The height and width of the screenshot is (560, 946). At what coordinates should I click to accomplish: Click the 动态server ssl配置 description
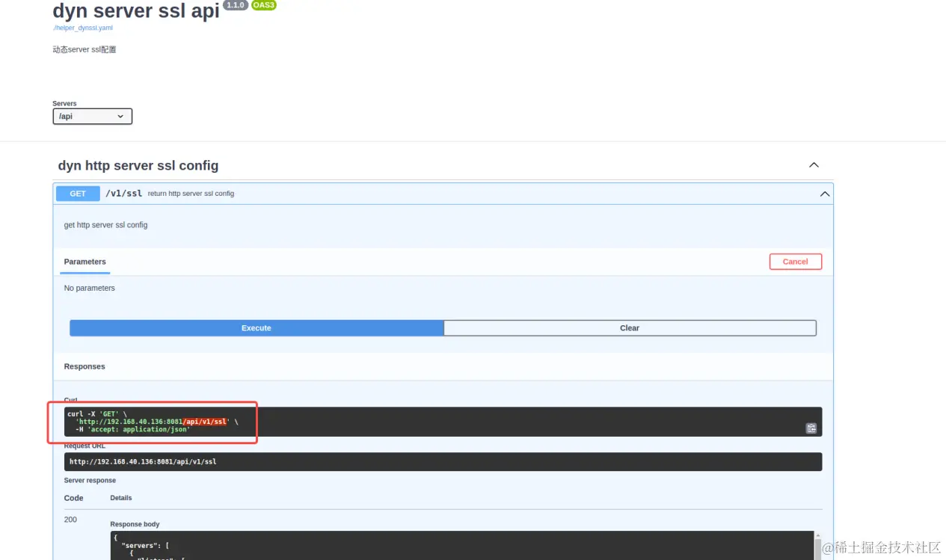84,49
